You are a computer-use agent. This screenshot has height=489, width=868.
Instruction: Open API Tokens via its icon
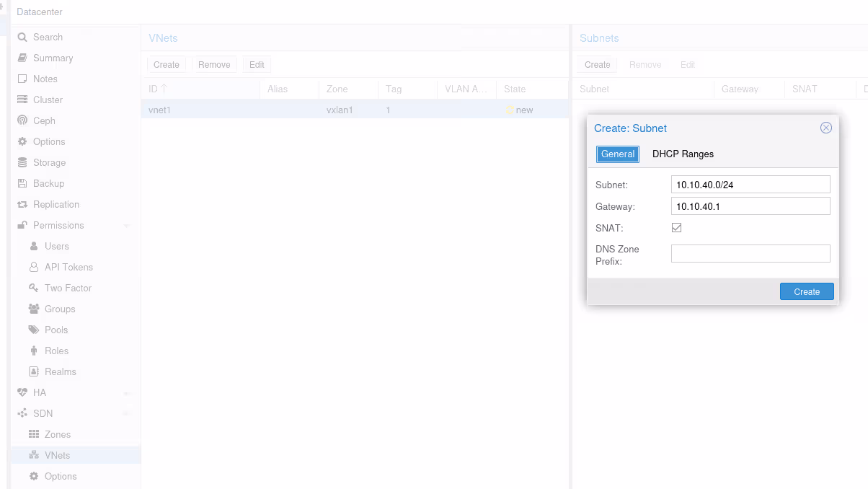tap(34, 267)
